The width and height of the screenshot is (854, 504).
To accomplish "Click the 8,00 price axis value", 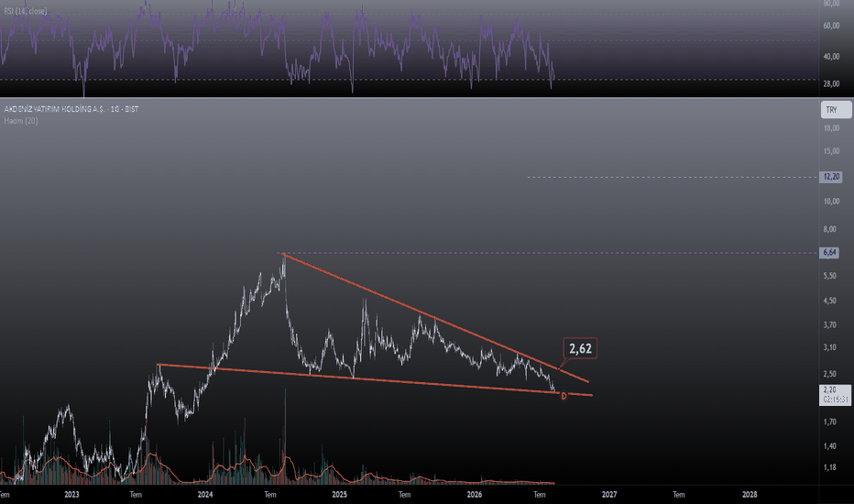I will coord(829,229).
